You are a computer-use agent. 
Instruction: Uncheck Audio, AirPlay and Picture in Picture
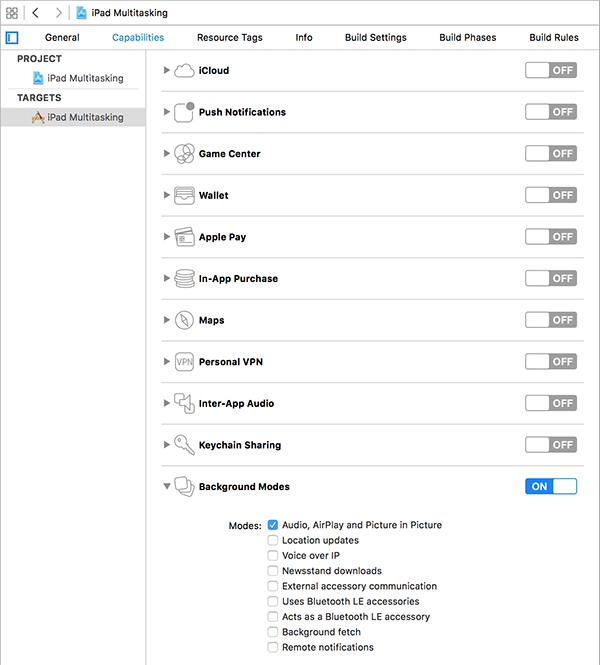point(273,525)
